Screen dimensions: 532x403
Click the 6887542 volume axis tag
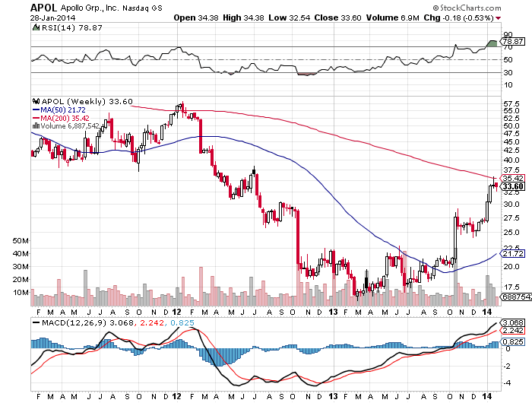pyautogui.click(x=516, y=297)
